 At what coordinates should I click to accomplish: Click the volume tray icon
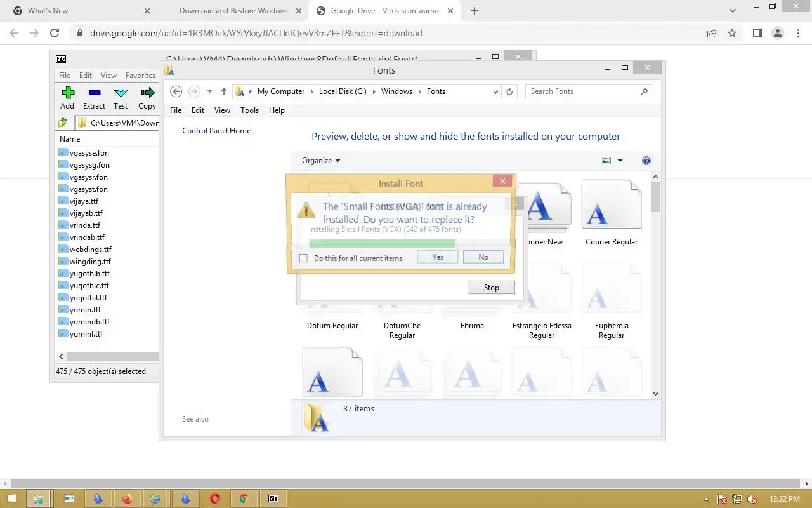753,500
